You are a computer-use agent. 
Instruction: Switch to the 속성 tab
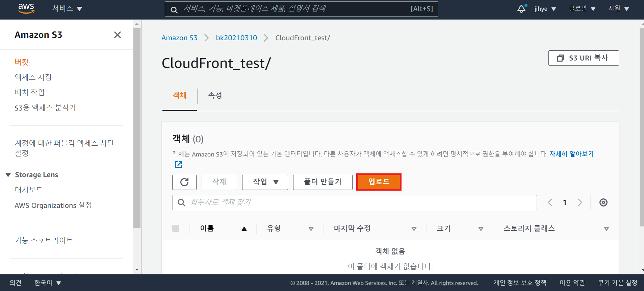(x=215, y=96)
